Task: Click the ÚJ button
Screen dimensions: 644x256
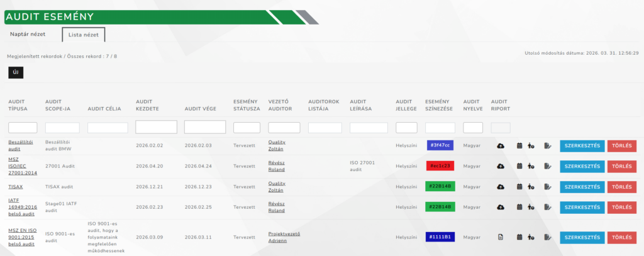Action: click(x=16, y=72)
